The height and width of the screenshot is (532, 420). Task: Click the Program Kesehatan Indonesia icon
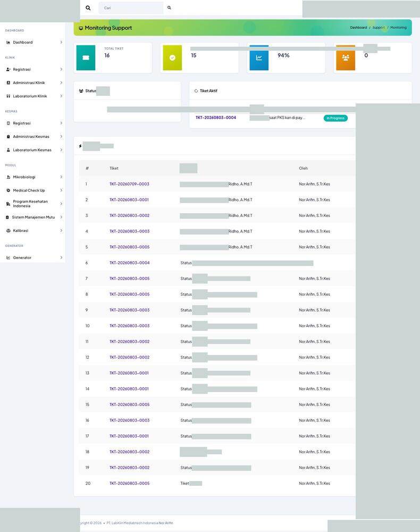[8, 204]
